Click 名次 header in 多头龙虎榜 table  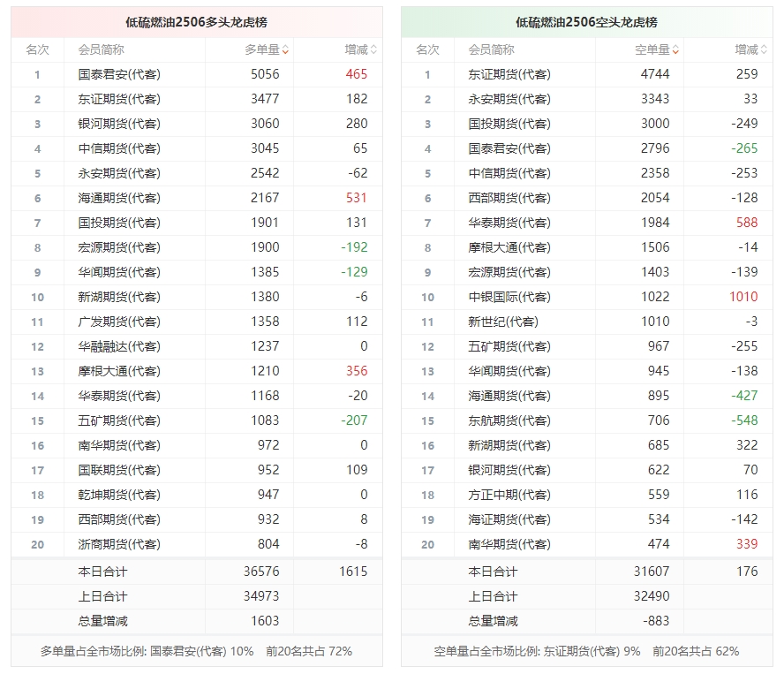pyautogui.click(x=37, y=49)
